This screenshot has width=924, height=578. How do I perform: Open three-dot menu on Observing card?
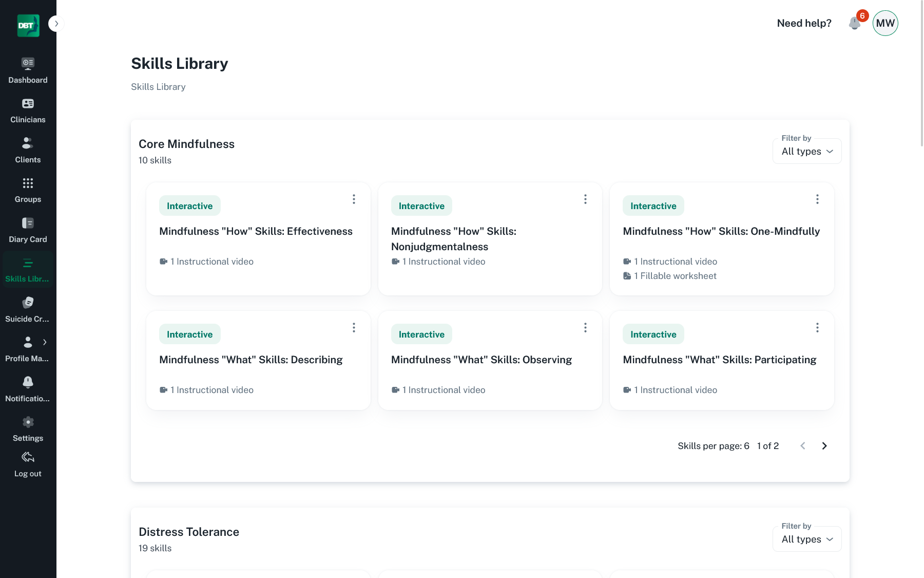point(585,328)
